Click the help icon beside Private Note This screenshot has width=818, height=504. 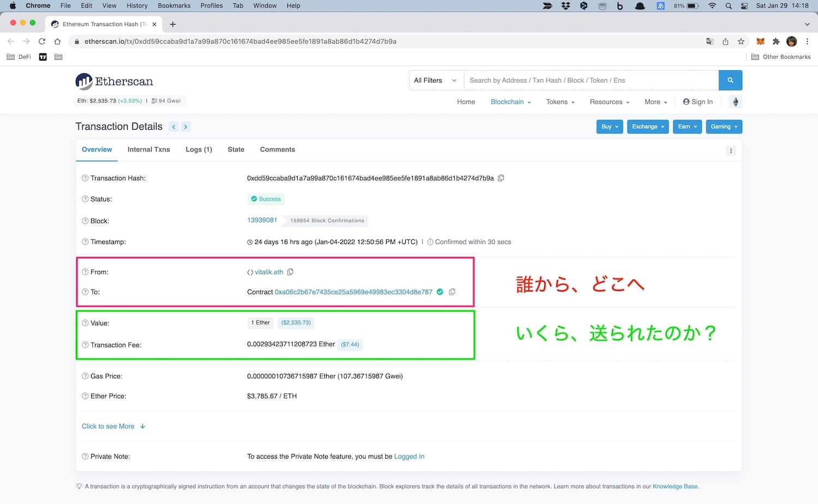(85, 457)
